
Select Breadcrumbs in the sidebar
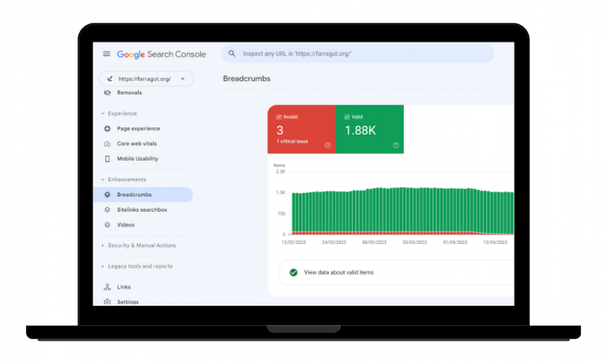coord(143,194)
